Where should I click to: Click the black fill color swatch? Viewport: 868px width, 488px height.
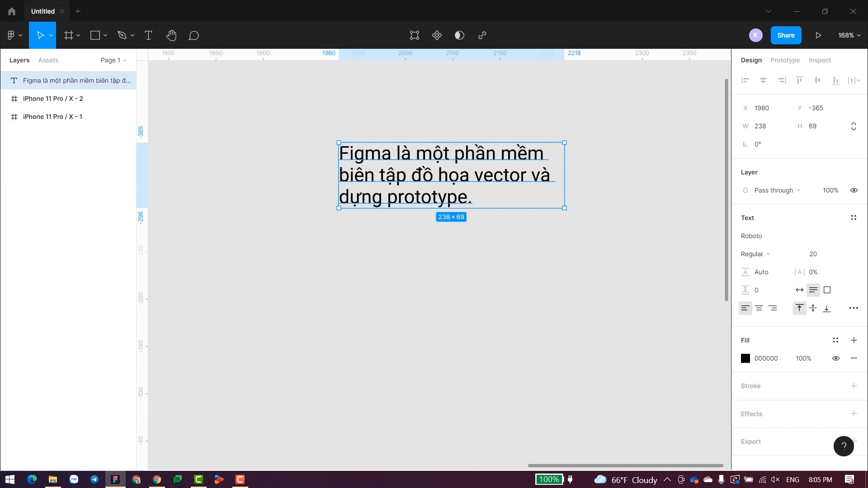(x=745, y=358)
